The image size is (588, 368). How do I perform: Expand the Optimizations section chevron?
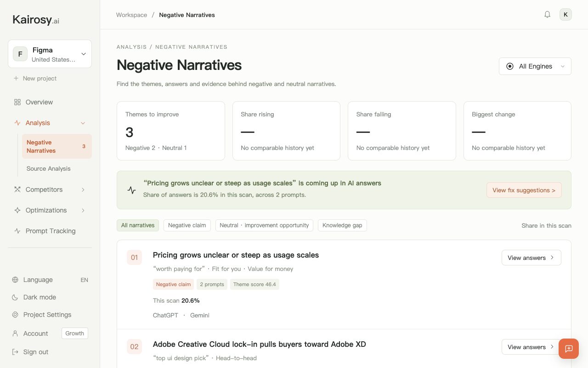pos(83,210)
